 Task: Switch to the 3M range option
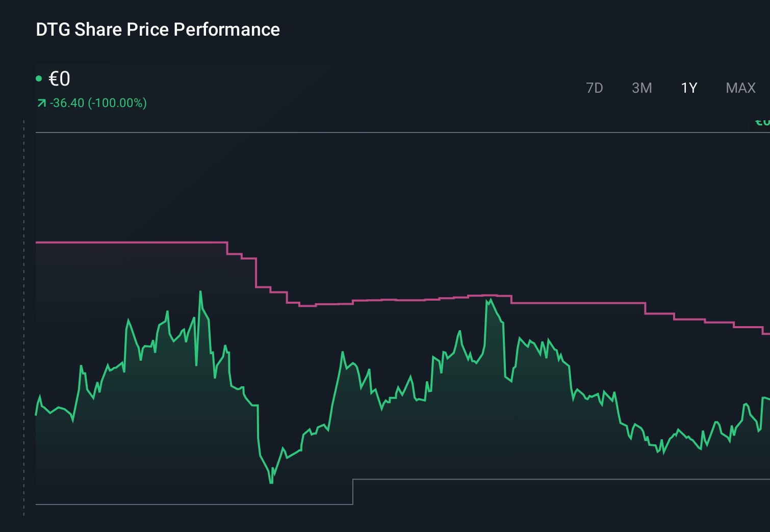pyautogui.click(x=642, y=88)
